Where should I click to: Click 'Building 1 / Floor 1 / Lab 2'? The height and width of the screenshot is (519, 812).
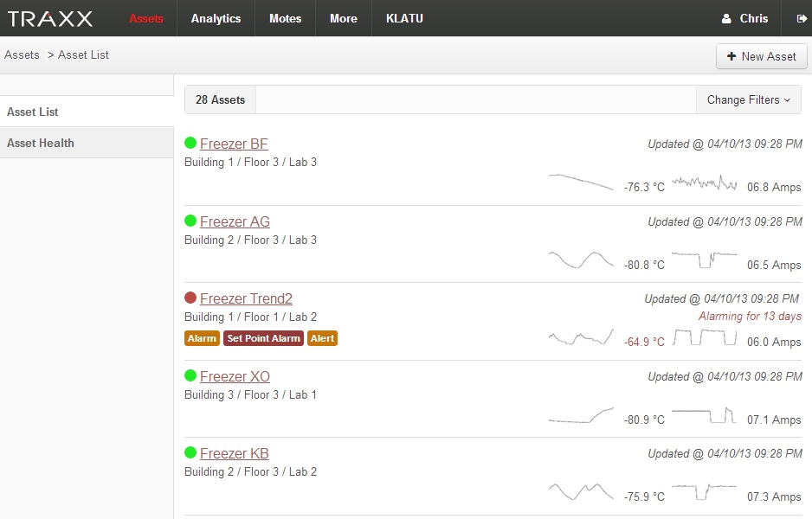click(251, 317)
